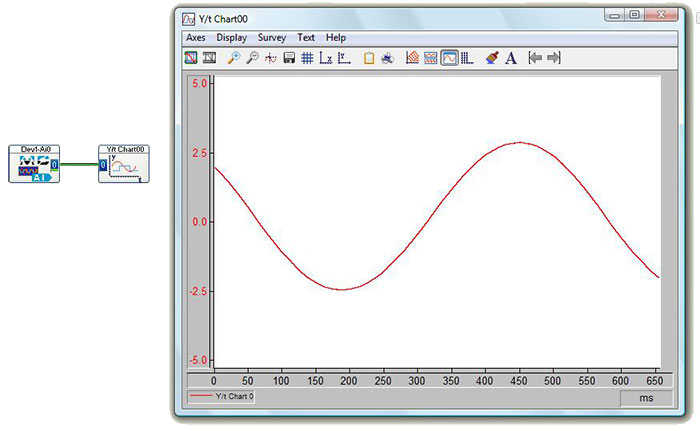Select the Dev1-Ai0 analog input module
Screen dimensions: 700x431
point(34,163)
